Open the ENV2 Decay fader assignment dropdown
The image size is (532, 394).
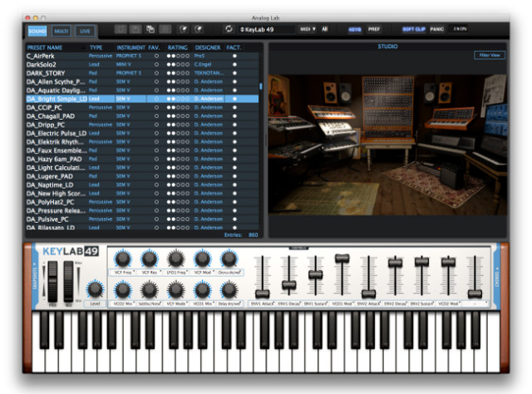pyautogui.click(x=395, y=303)
